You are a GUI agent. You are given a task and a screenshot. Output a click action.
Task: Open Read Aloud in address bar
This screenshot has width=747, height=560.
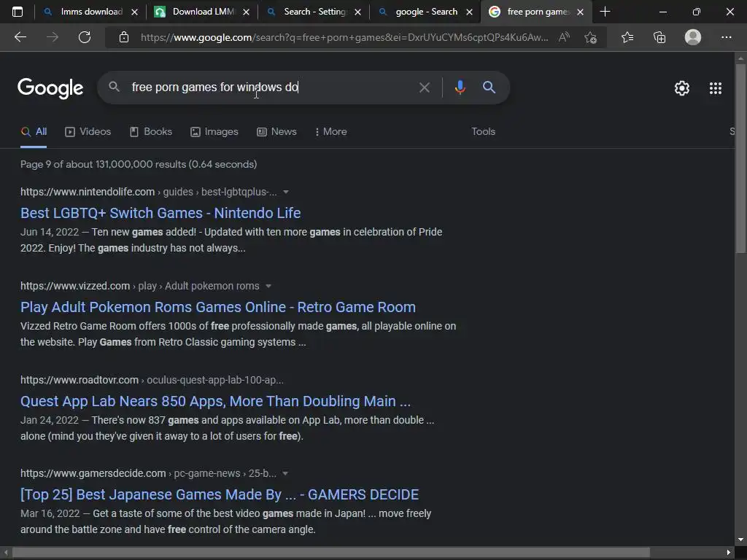pos(564,37)
